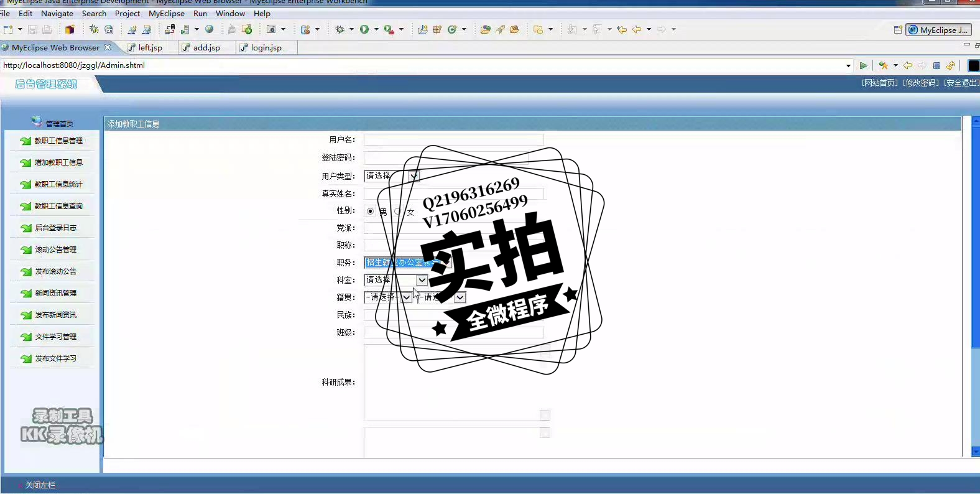This screenshot has height=494, width=980.
Task: Click the 修改密码 link
Action: 921,83
